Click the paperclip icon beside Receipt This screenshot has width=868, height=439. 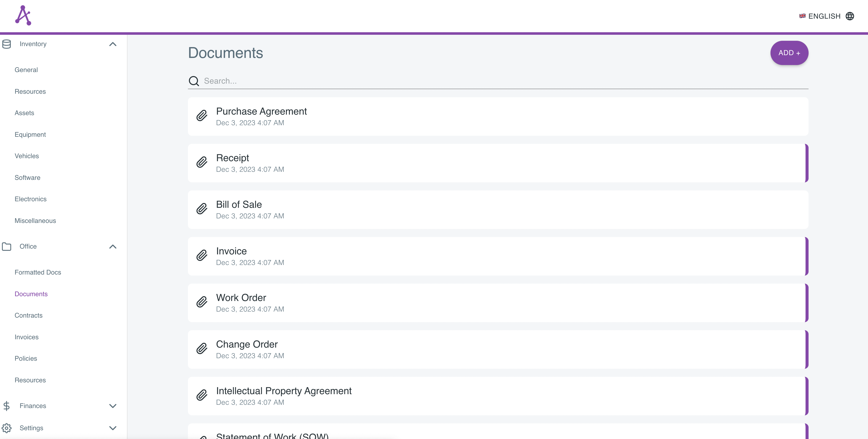(202, 162)
